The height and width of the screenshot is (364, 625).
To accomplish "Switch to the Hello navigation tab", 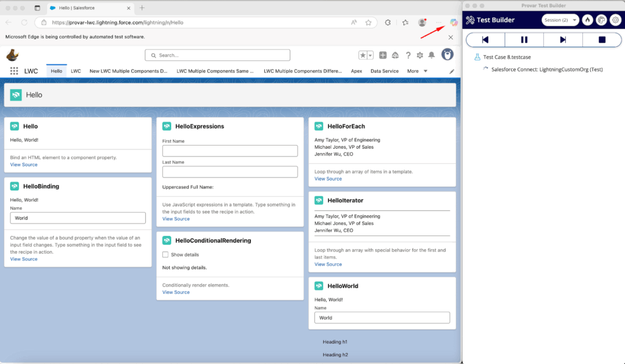I will click(x=56, y=71).
